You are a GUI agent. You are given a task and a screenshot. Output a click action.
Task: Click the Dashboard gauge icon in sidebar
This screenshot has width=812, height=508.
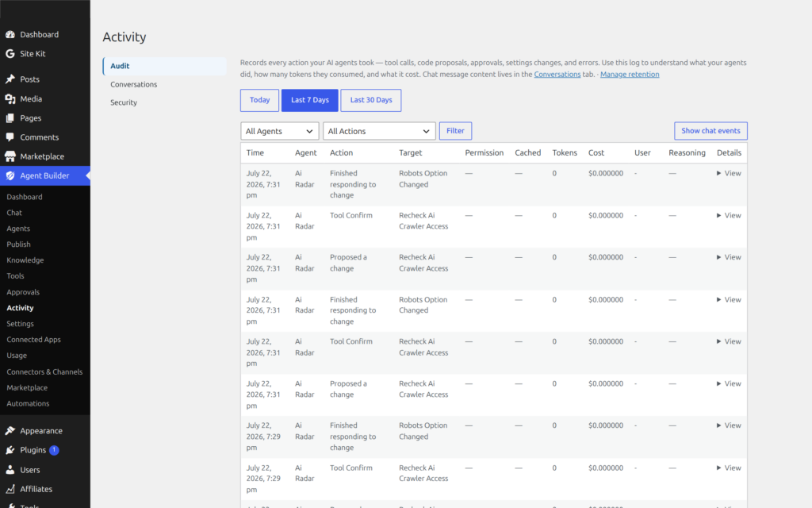(10, 34)
